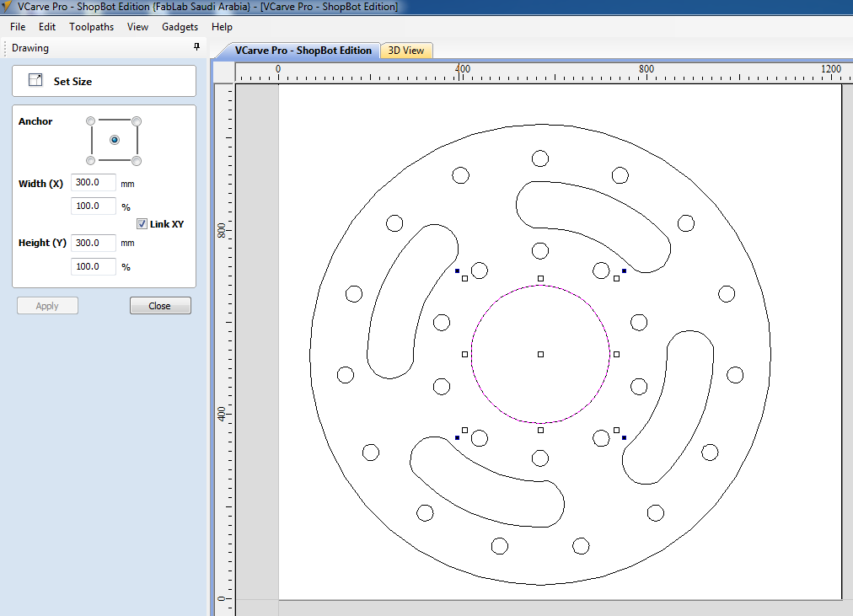The height and width of the screenshot is (616, 853).
Task: Click the ruler origin corner box
Action: 224,72
